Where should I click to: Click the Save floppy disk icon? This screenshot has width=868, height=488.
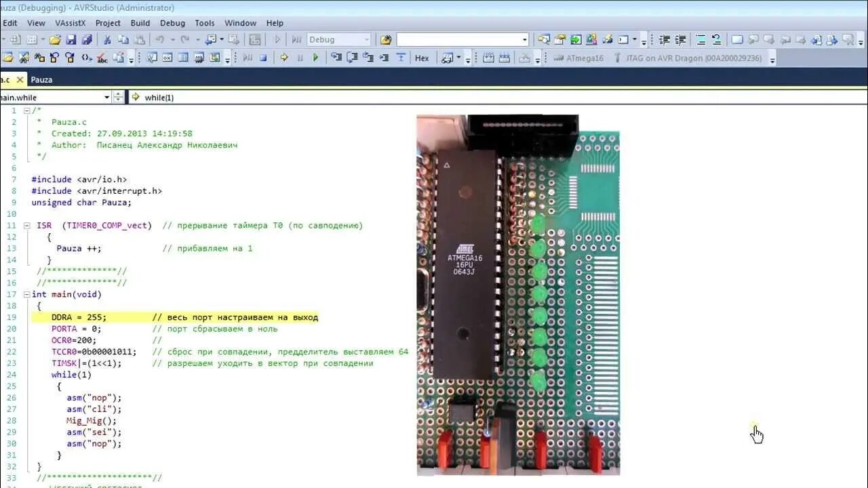pos(71,39)
